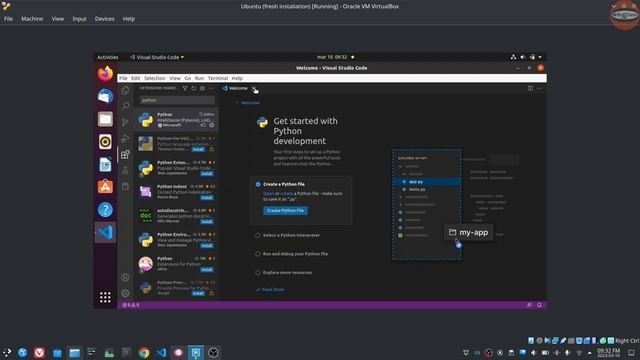Click the clear extensions search results icon

(202, 88)
